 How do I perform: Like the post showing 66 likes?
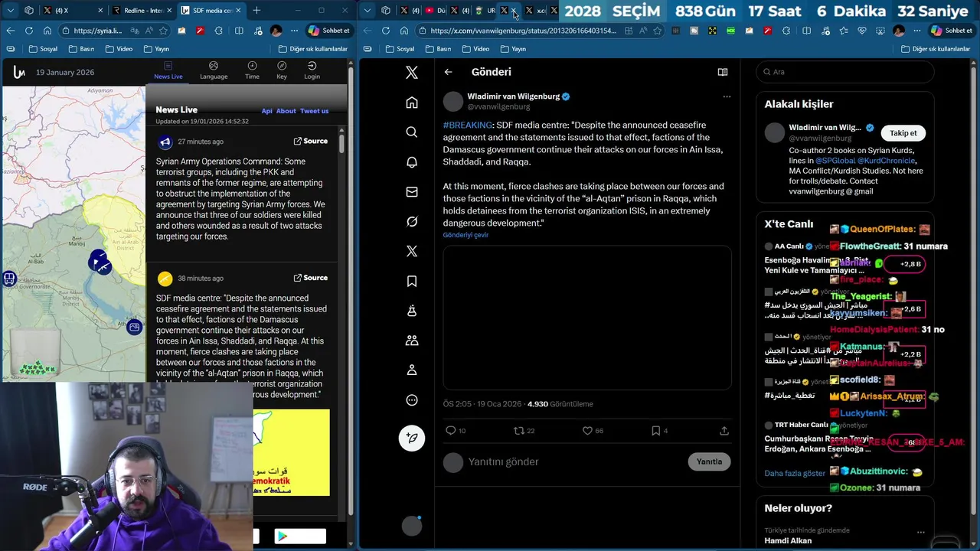point(593,431)
